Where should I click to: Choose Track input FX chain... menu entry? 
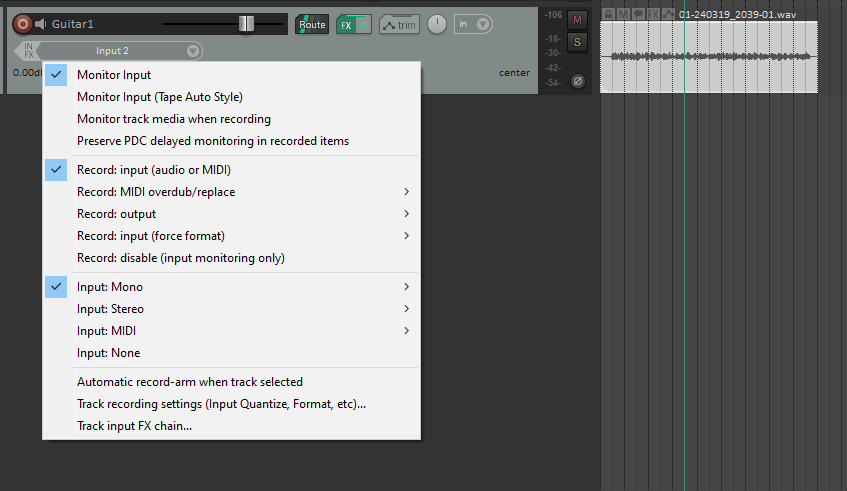pyautogui.click(x=134, y=426)
